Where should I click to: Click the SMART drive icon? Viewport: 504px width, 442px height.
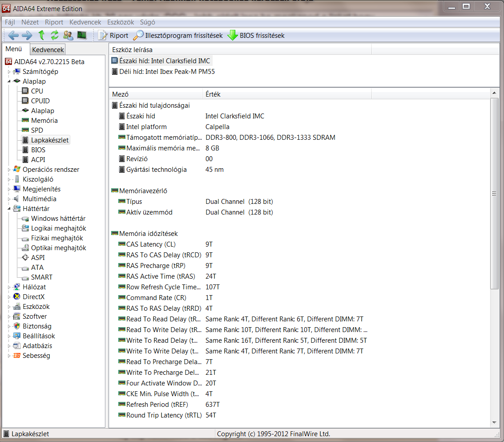click(x=25, y=277)
